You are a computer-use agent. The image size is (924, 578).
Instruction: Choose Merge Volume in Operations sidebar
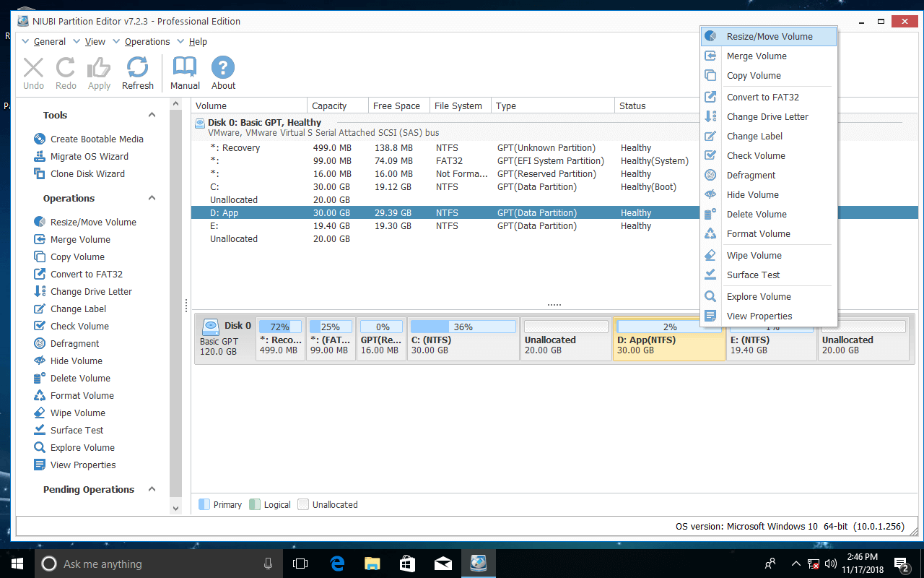pyautogui.click(x=80, y=239)
